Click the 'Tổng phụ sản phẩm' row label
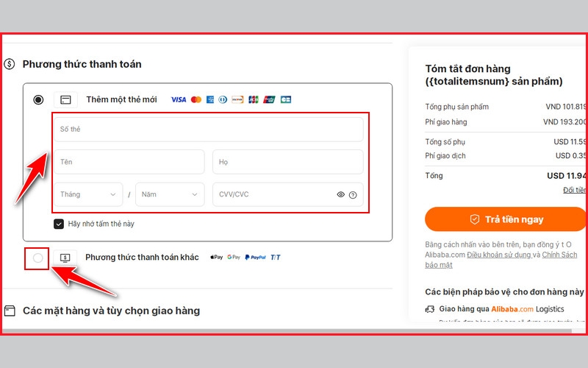The width and height of the screenshot is (588, 368). tap(456, 107)
